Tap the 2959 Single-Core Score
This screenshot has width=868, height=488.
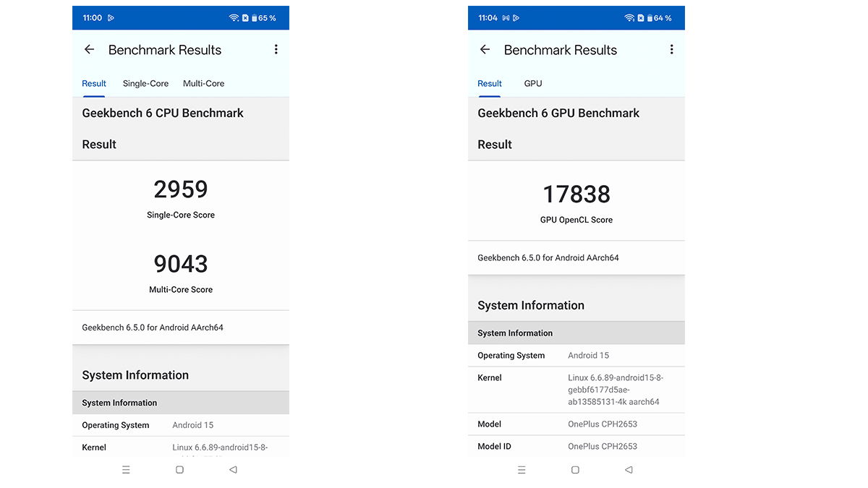pyautogui.click(x=181, y=190)
